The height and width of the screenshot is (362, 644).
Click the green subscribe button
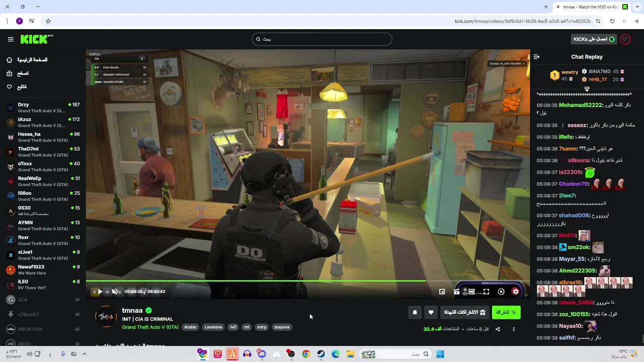click(x=506, y=312)
